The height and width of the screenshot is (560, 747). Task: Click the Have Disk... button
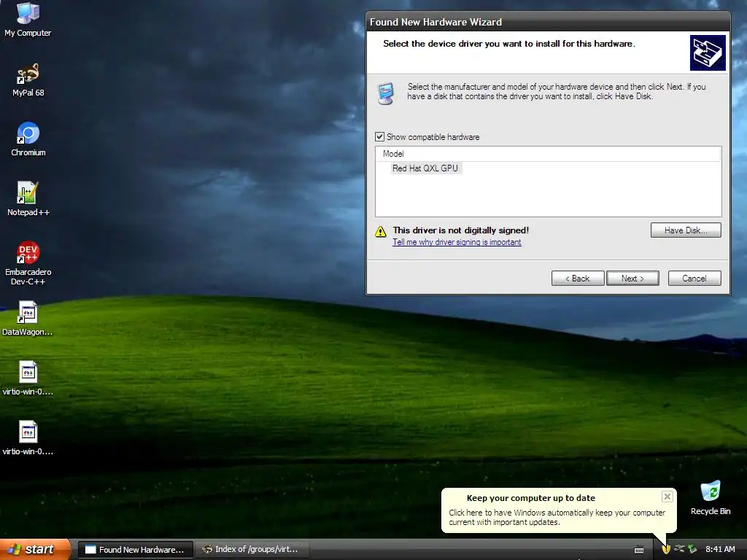click(686, 230)
